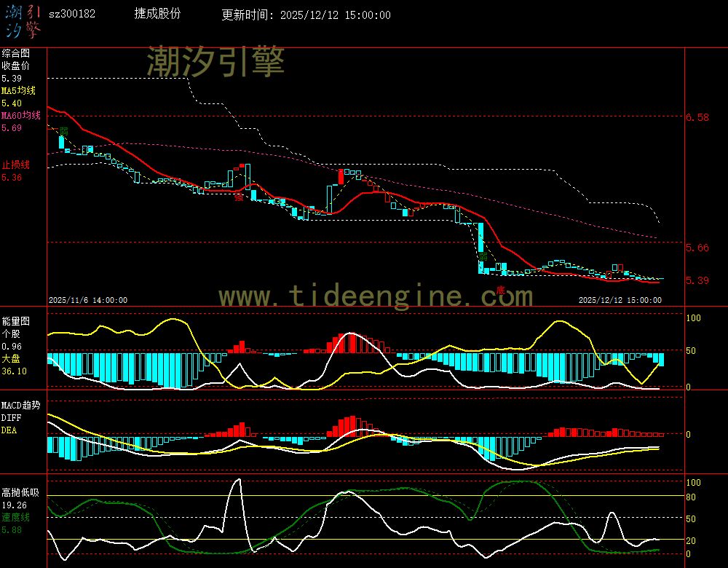Click the yellow DEA legend label
728x568 pixels.
click(9, 430)
